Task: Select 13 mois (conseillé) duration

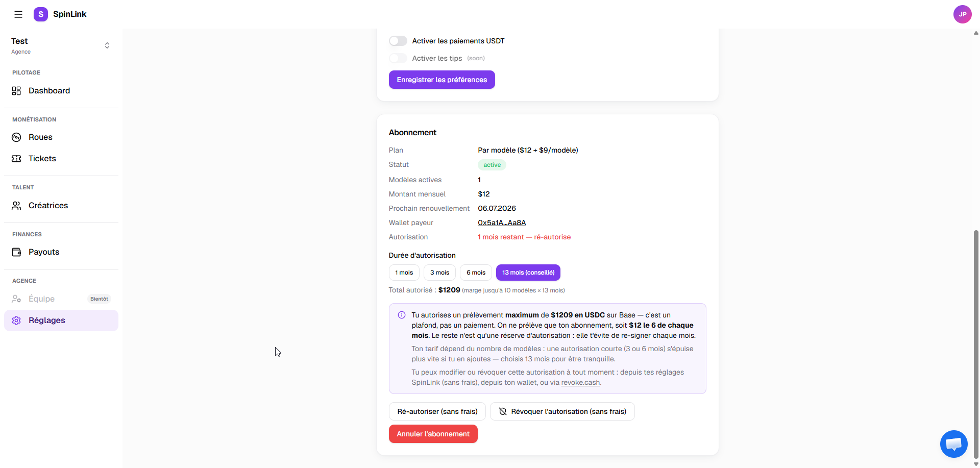Action: pyautogui.click(x=528, y=273)
